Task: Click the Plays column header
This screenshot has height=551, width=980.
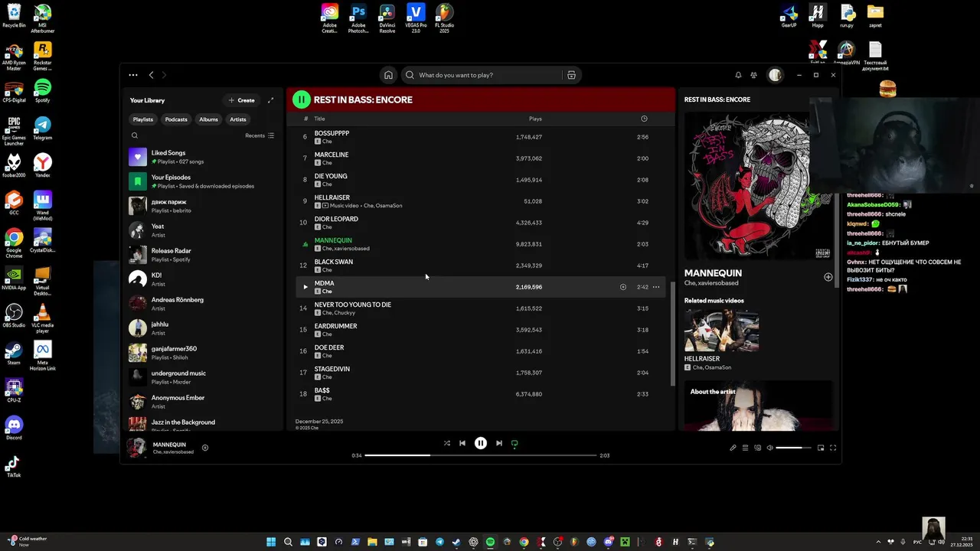Action: click(x=535, y=119)
